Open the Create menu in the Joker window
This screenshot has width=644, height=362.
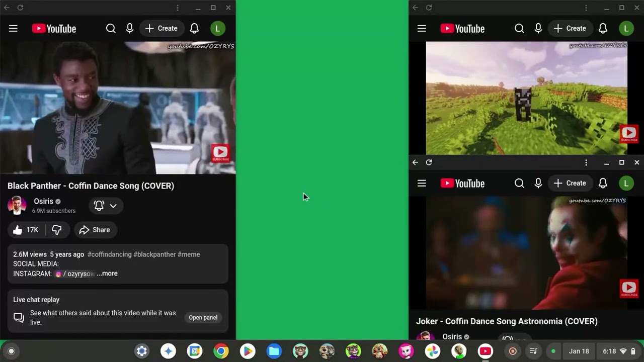[570, 184]
